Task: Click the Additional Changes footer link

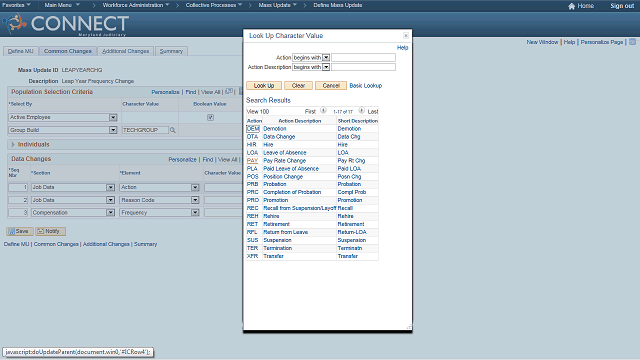Action: coord(106,244)
